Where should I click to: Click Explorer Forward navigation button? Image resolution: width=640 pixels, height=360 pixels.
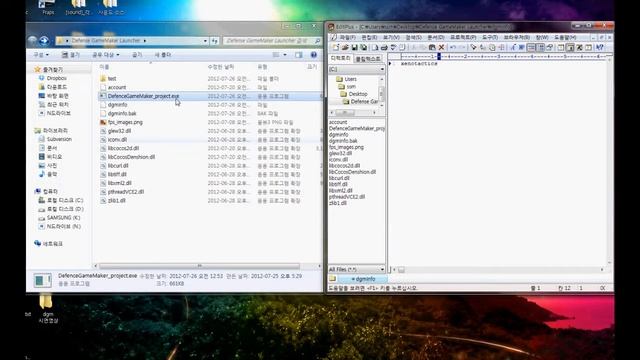[44, 41]
